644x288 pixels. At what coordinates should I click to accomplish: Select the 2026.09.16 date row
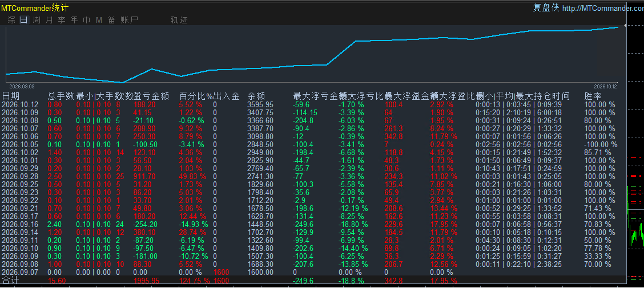click(20, 224)
